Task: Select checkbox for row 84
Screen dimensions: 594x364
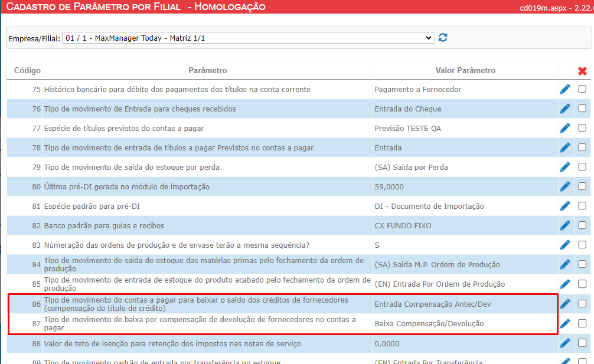Action: click(x=582, y=264)
